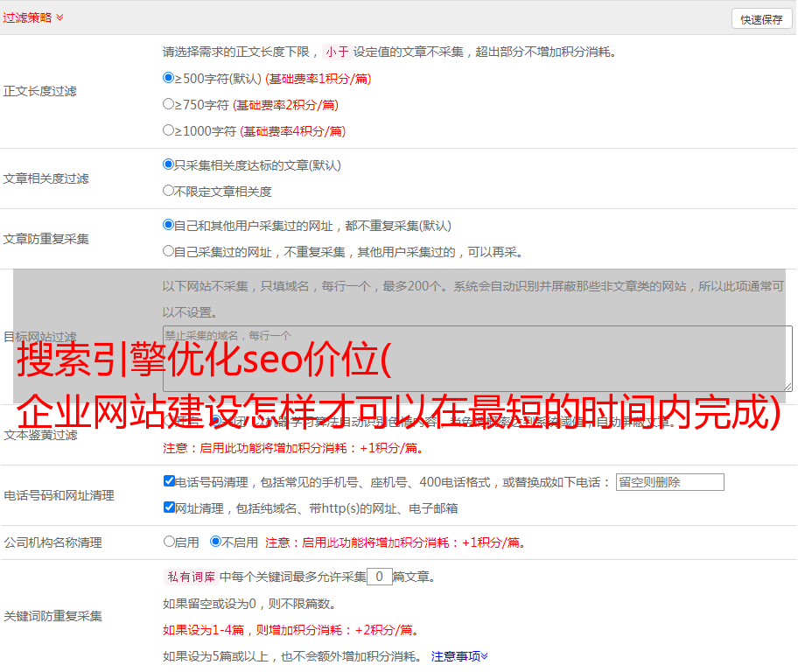
Task: Choose 只采集相关度达标的文章 option
Action: (x=168, y=164)
